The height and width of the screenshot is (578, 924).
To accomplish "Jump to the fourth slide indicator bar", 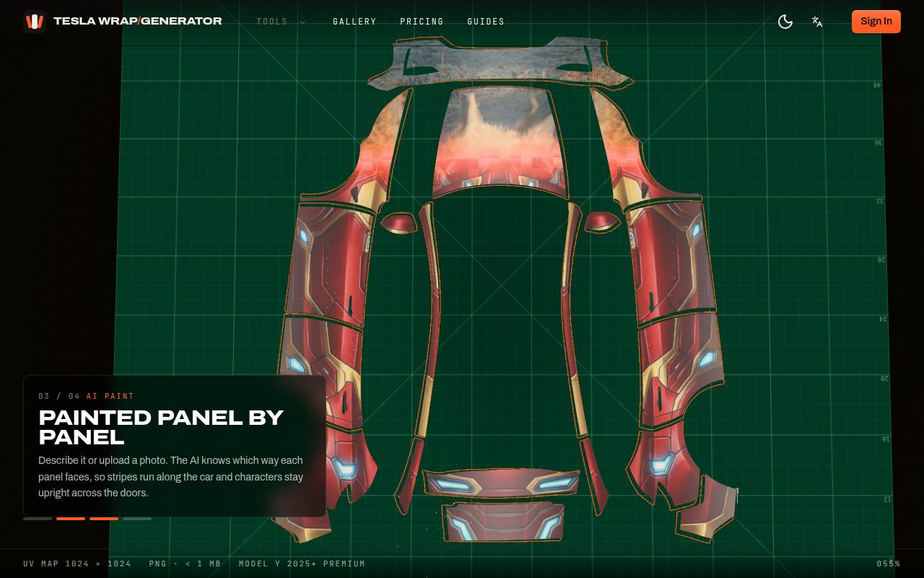I will click(x=137, y=518).
